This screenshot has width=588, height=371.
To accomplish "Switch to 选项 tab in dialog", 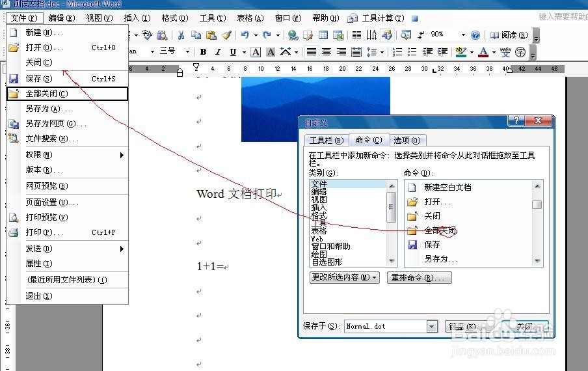I will click(x=407, y=141).
